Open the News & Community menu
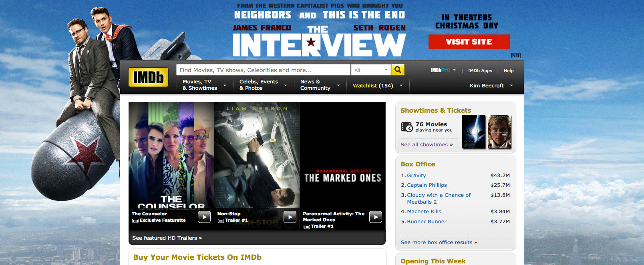 pyautogui.click(x=320, y=85)
